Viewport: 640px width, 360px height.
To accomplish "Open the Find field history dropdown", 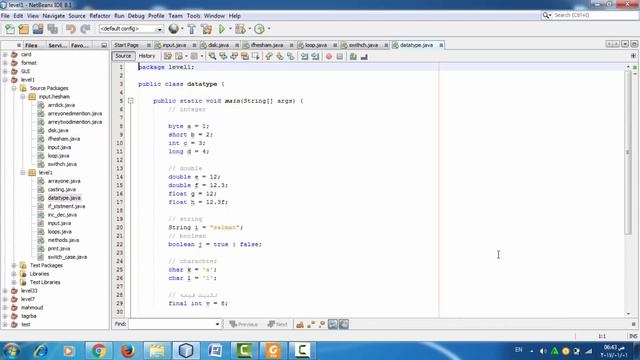I will pos(217,324).
